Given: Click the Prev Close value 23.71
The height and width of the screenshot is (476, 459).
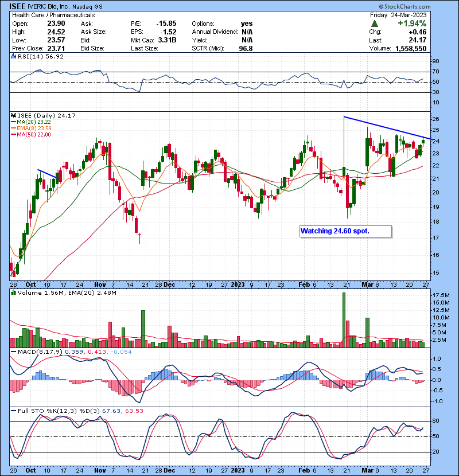Looking at the screenshot, I should click(x=56, y=48).
